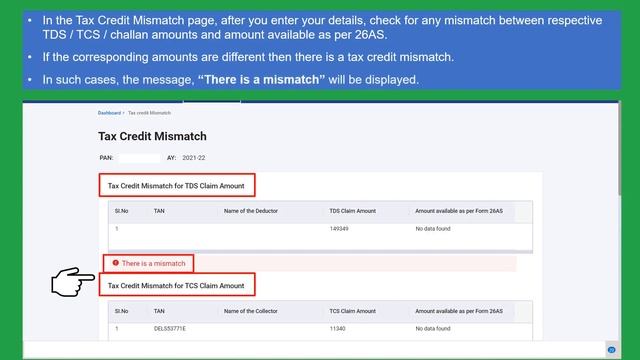Image resolution: width=640 pixels, height=360 pixels.
Task: Select the AY value 2021-22
Action: [x=193, y=158]
